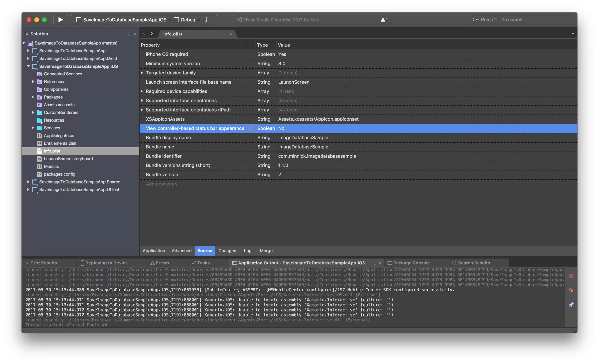Edit the Minimum system version value 8.0
The height and width of the screenshot is (364, 599).
(282, 63)
